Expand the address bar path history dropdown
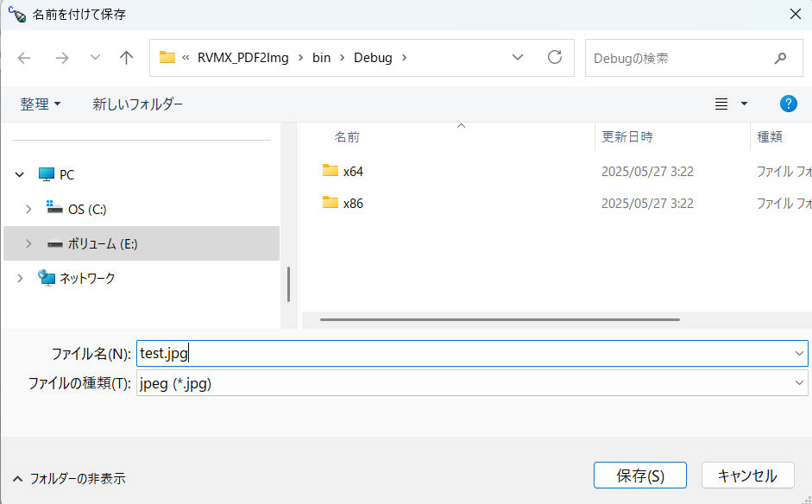The image size is (812, 504). [518, 58]
